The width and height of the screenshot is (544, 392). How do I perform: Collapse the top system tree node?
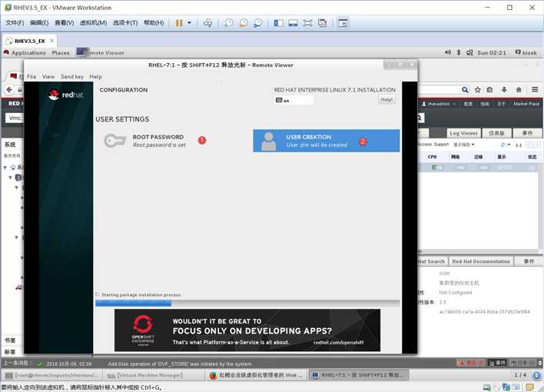(5, 168)
